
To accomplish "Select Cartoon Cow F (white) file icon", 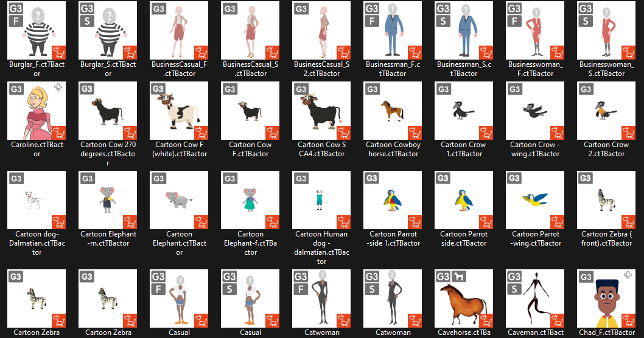I will click(179, 111).
